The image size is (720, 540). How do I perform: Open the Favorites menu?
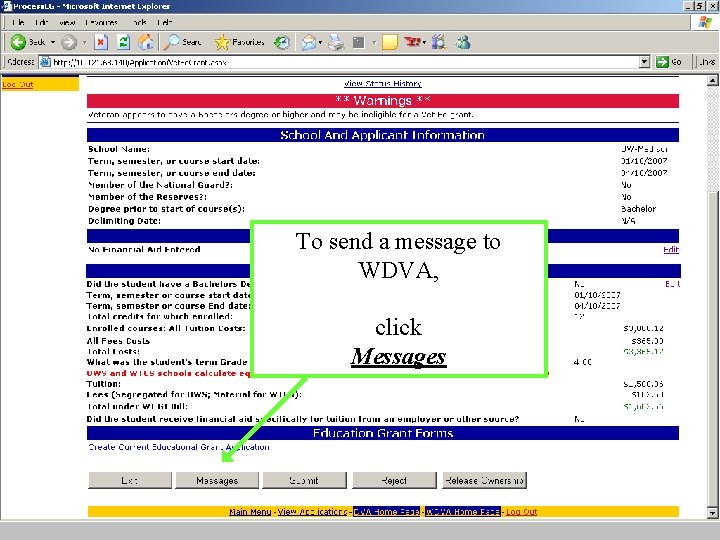tap(101, 22)
